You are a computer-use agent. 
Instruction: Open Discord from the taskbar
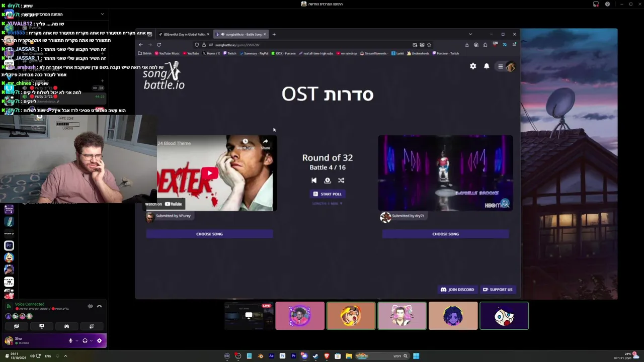(304, 356)
